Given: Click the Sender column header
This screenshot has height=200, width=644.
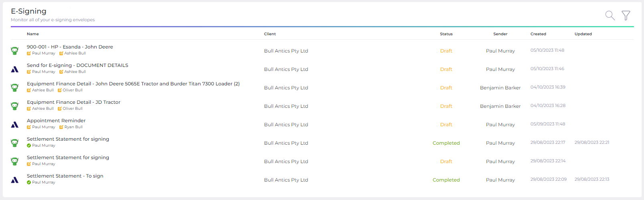Looking at the screenshot, I should [x=500, y=34].
